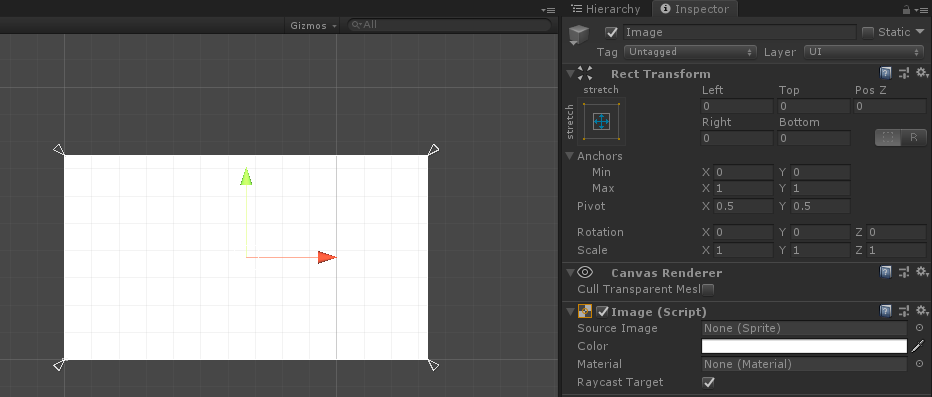932x397 pixels.
Task: Open Rect Transform gear settings menu
Action: (922, 73)
